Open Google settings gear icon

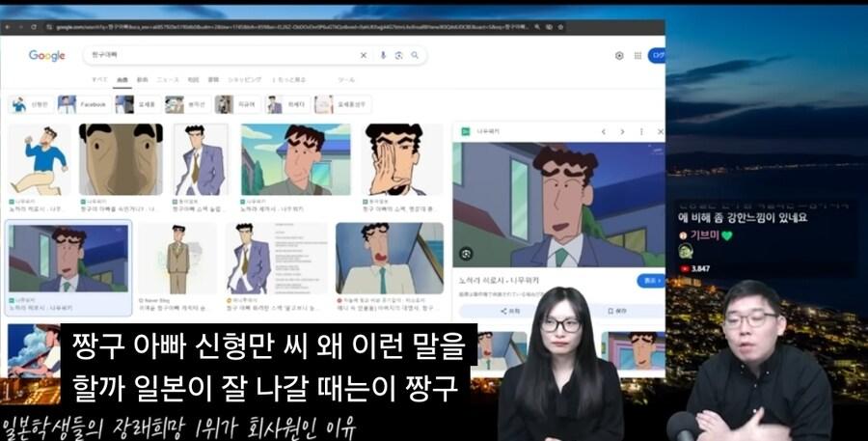pyautogui.click(x=619, y=55)
